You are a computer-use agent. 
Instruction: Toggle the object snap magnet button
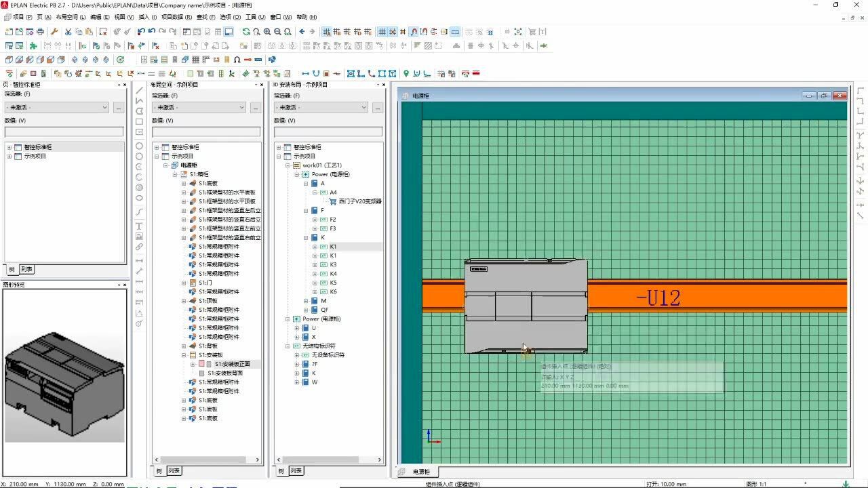[414, 32]
